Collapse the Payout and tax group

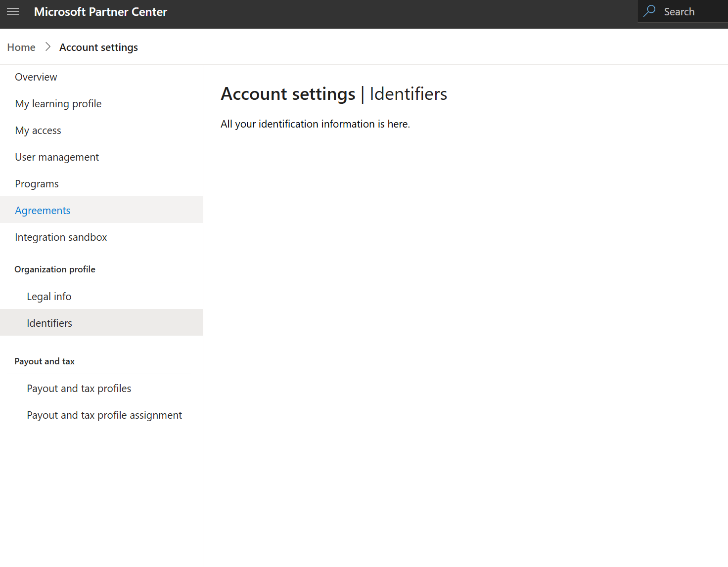tap(45, 361)
